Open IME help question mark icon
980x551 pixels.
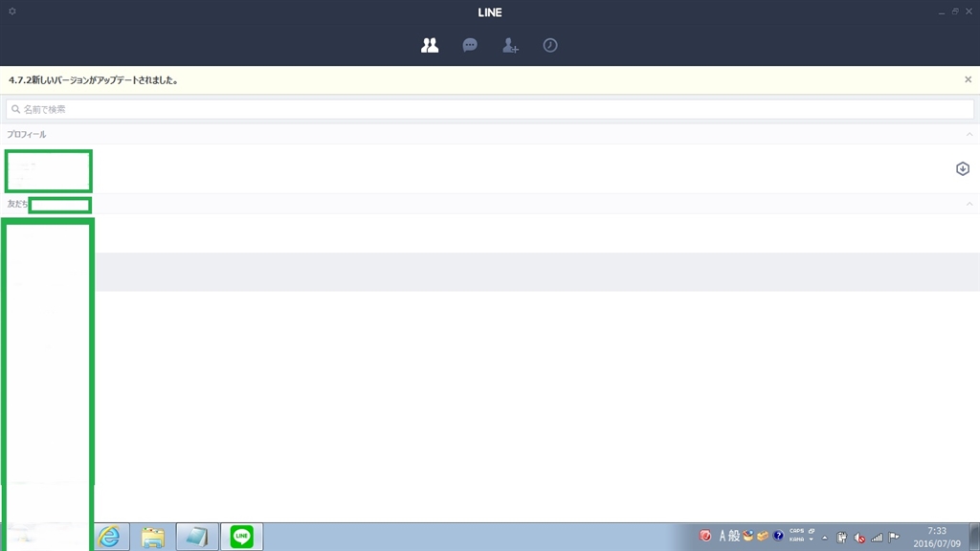click(x=778, y=536)
